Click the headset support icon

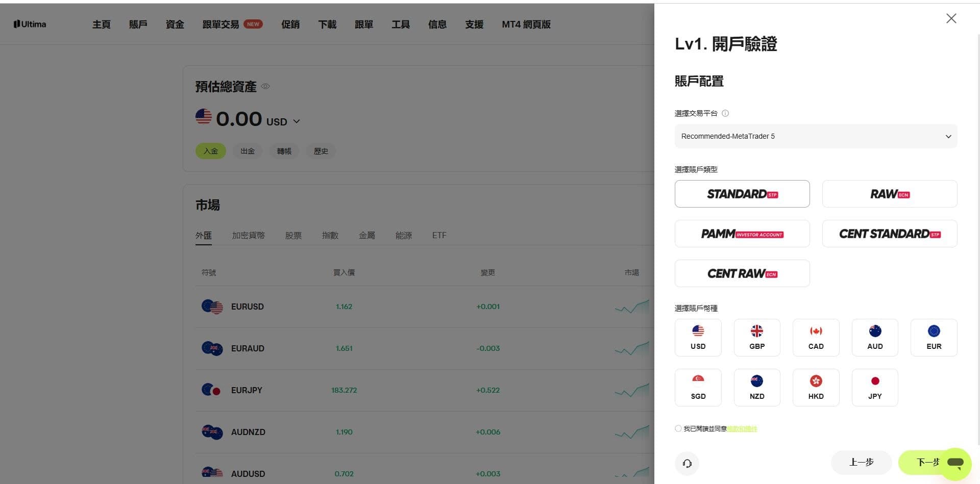tap(687, 463)
